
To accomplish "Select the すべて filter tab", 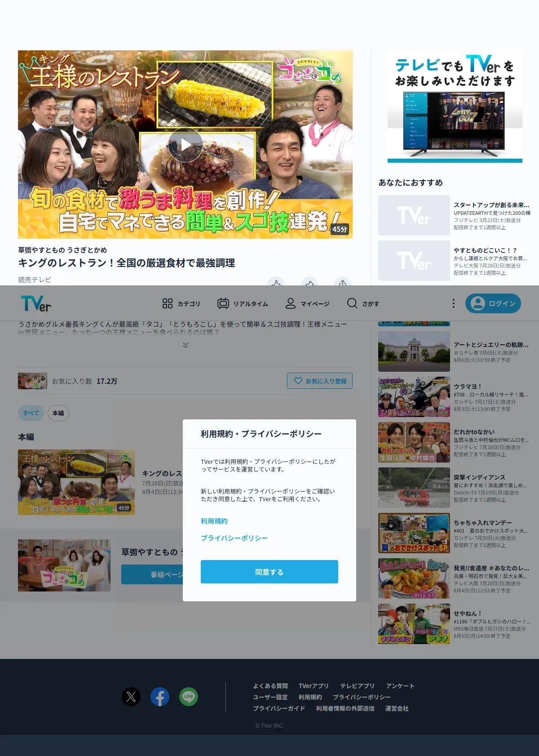I will click(x=31, y=413).
